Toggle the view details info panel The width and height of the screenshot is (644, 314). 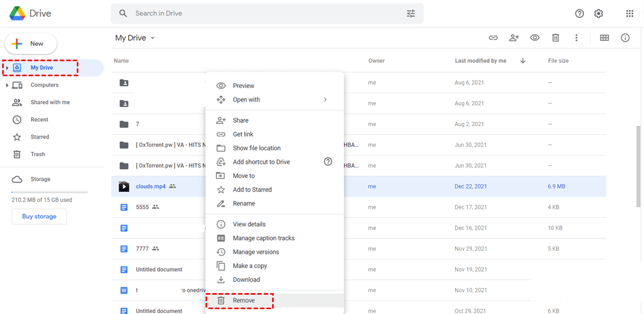click(625, 38)
